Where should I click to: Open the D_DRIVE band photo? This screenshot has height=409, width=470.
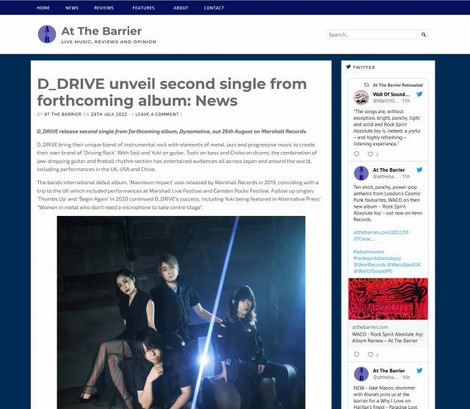pyautogui.click(x=181, y=312)
